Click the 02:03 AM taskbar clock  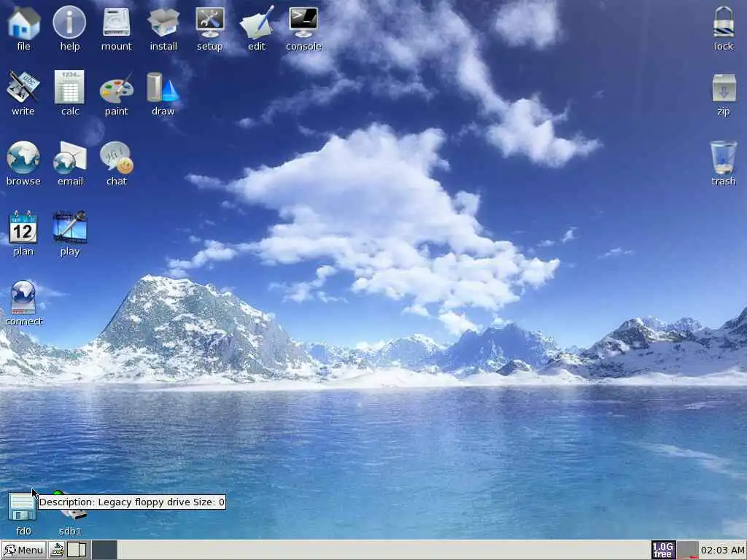click(x=722, y=550)
